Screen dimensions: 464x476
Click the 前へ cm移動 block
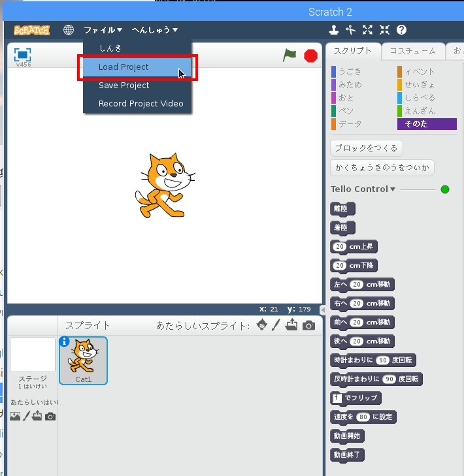coord(362,322)
